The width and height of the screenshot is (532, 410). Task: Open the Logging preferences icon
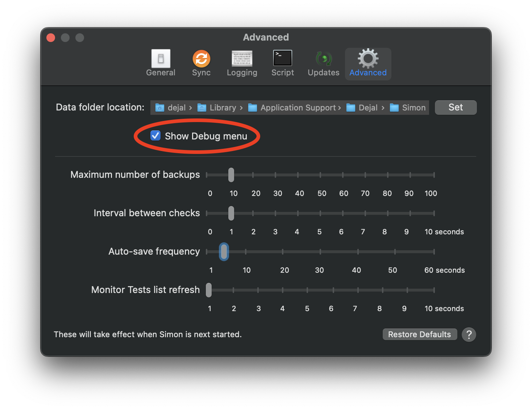242,59
